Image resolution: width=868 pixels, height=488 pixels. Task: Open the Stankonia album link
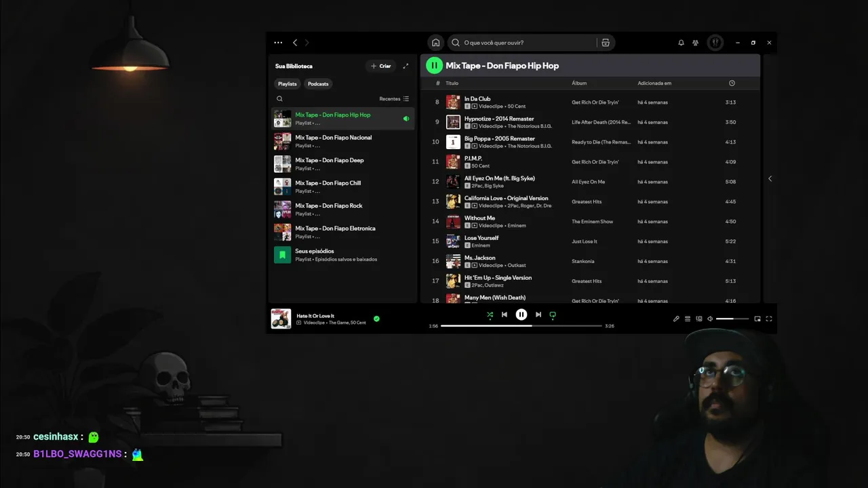pos(583,261)
